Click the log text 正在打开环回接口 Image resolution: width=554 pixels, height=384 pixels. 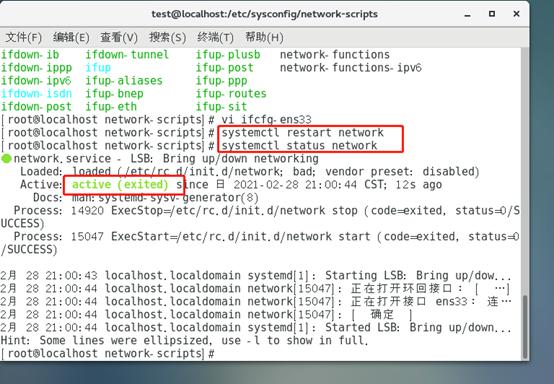pos(401,289)
